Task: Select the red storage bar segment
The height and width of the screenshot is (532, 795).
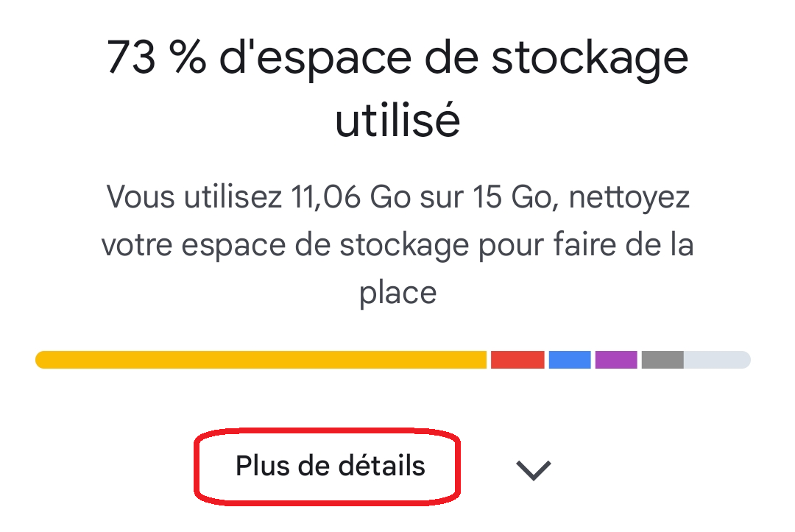Action: click(x=517, y=360)
